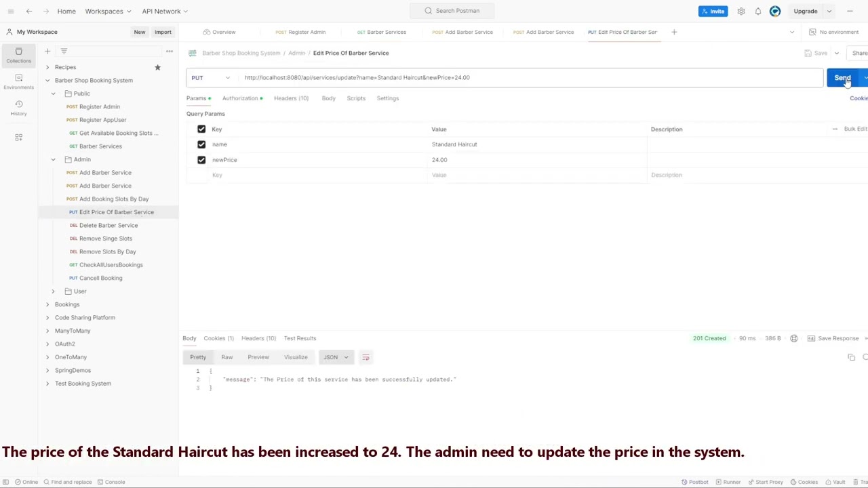Open the Environments sidebar panel

tap(18, 82)
